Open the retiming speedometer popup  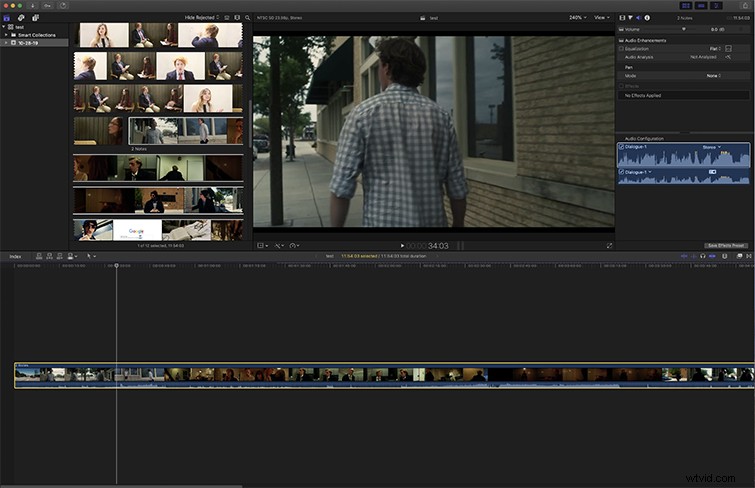[294, 246]
